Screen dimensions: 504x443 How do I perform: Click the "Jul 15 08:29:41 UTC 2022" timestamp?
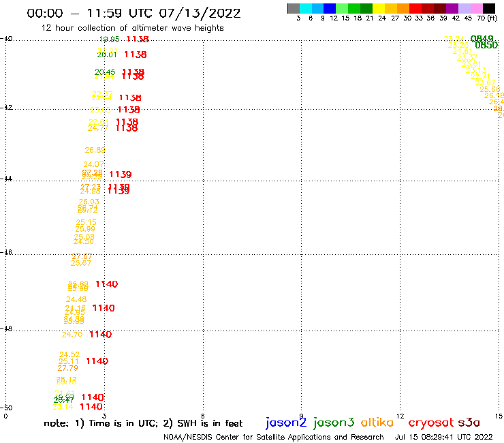443,437
